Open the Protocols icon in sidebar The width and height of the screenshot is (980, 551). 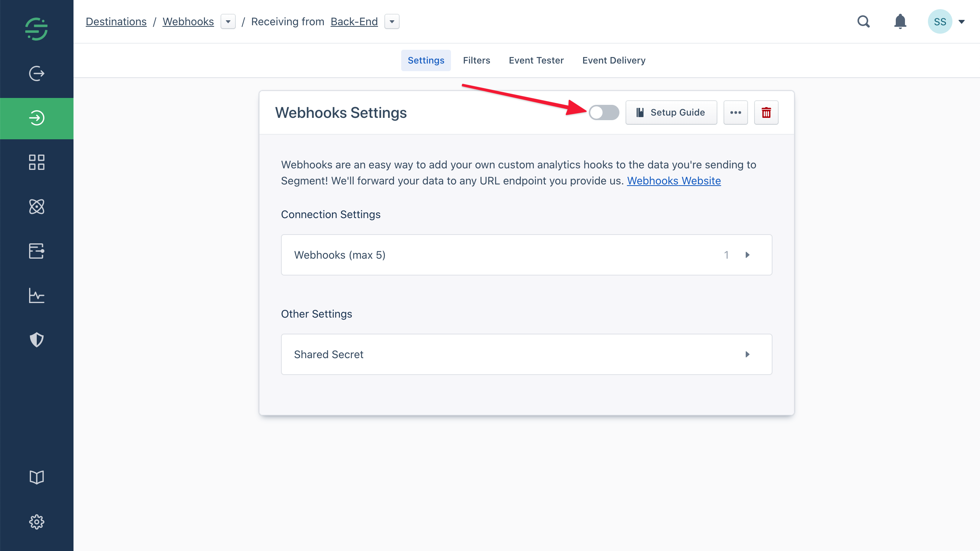click(37, 251)
